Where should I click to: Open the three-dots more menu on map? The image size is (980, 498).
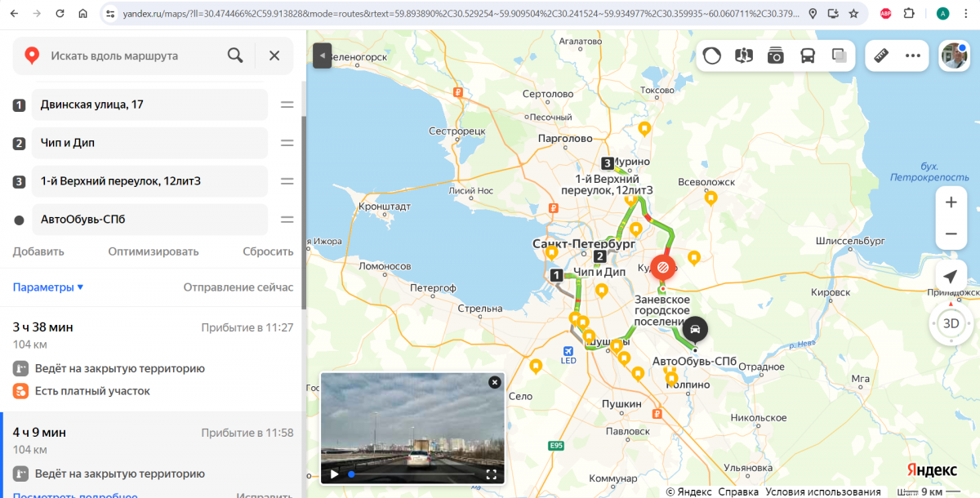pos(913,56)
